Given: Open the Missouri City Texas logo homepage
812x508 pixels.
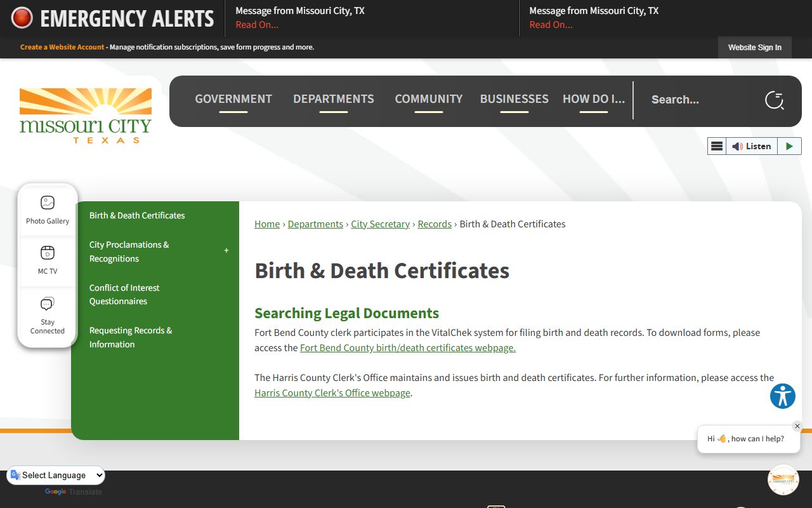Looking at the screenshot, I should pos(86,115).
